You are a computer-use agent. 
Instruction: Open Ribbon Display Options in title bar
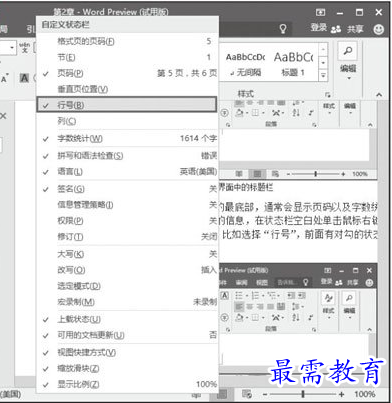(320, 12)
